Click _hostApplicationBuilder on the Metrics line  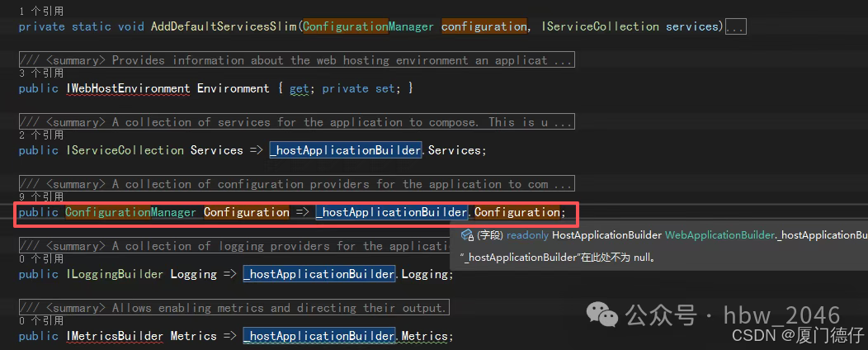[318, 337]
